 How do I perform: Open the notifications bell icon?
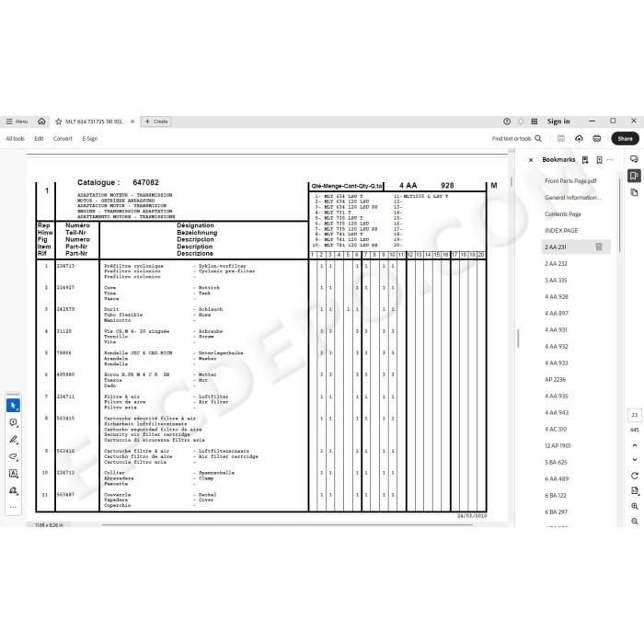[521, 121]
